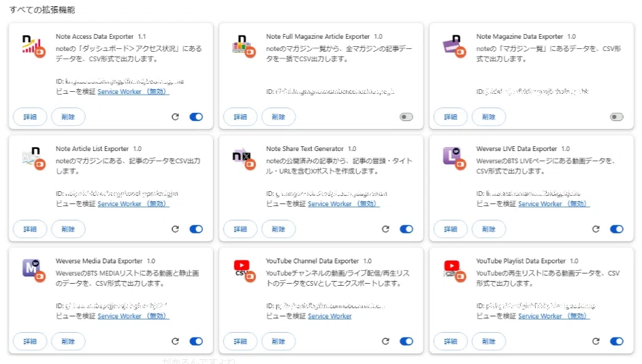
Task: Reload the Note Article List Exporter extension
Action: [175, 229]
